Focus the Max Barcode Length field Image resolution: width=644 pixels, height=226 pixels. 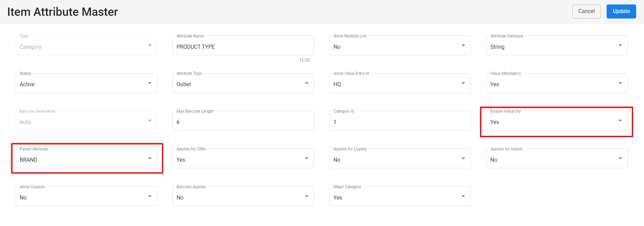243,122
